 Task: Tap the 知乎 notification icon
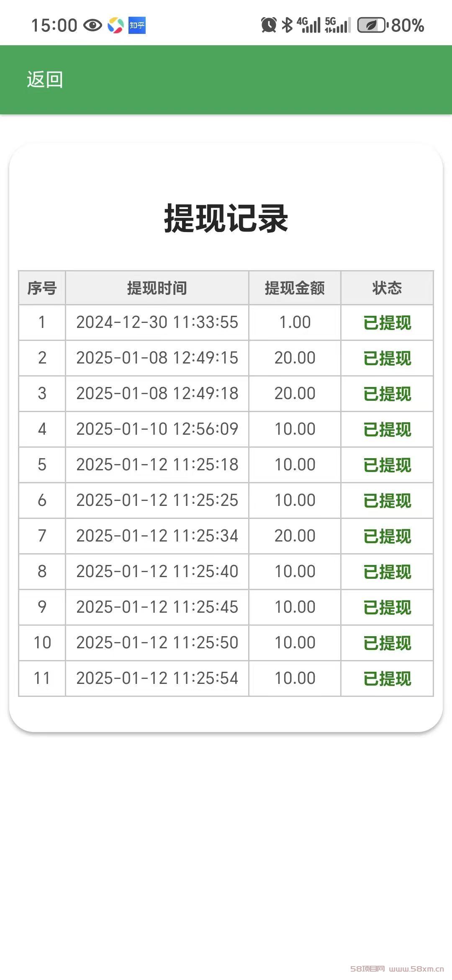pyautogui.click(x=137, y=26)
